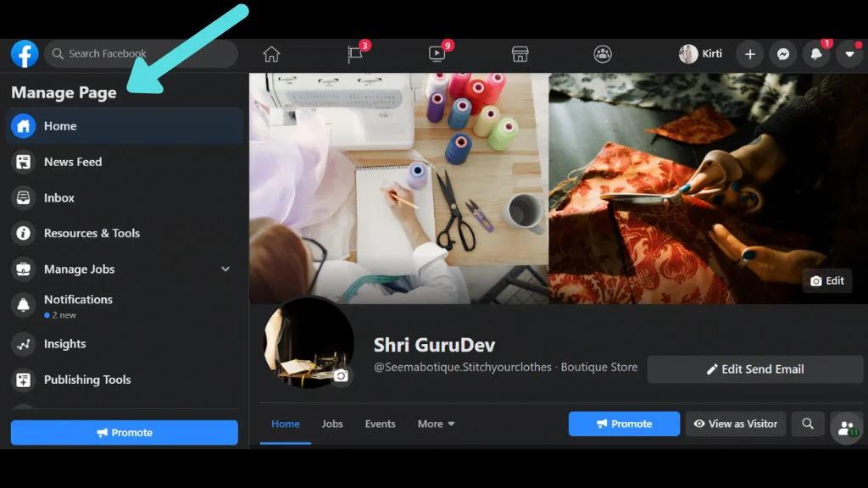Expand the Manage Jobs chevron
This screenshot has width=868, height=488.
[x=225, y=269]
